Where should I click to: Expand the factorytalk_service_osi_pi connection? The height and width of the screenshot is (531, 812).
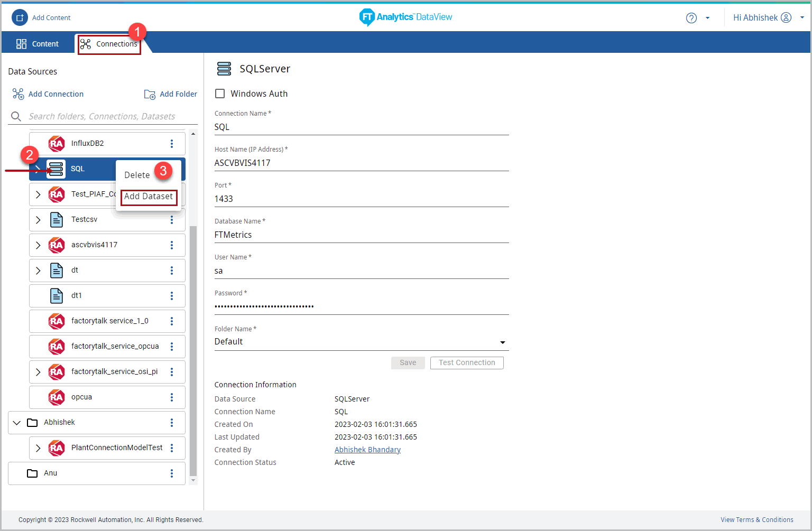(38, 372)
